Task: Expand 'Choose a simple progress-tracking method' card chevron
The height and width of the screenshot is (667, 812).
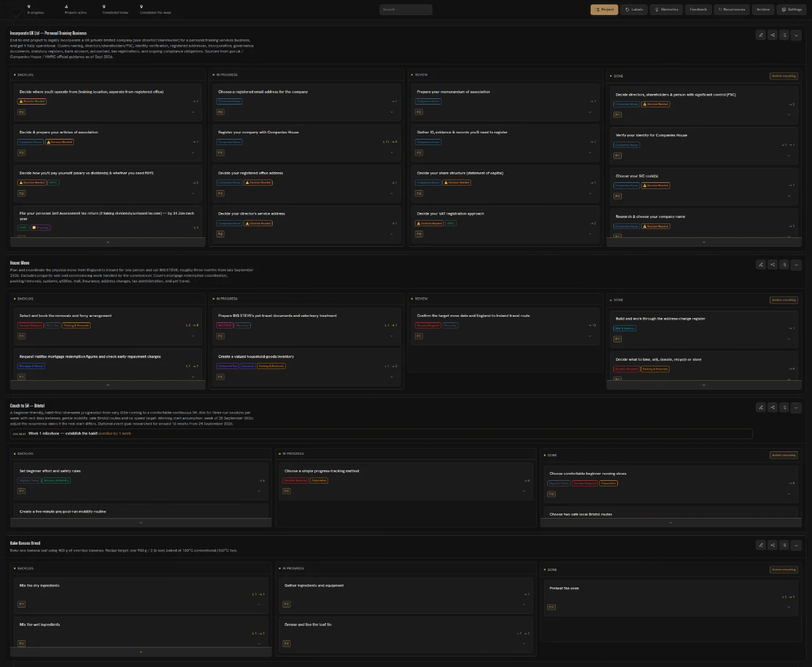Action: [x=524, y=491]
